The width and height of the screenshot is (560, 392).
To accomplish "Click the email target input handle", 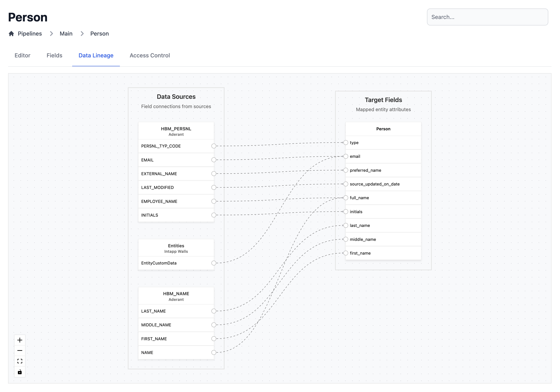I will (346, 156).
